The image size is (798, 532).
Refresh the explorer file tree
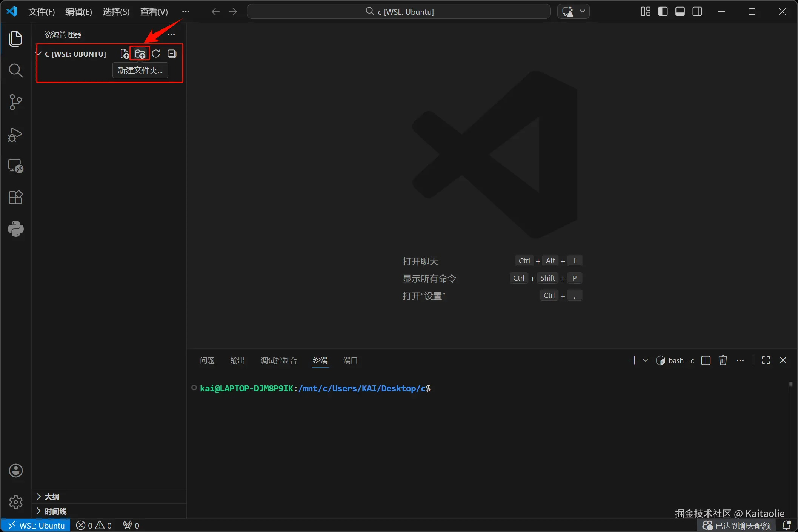click(156, 54)
